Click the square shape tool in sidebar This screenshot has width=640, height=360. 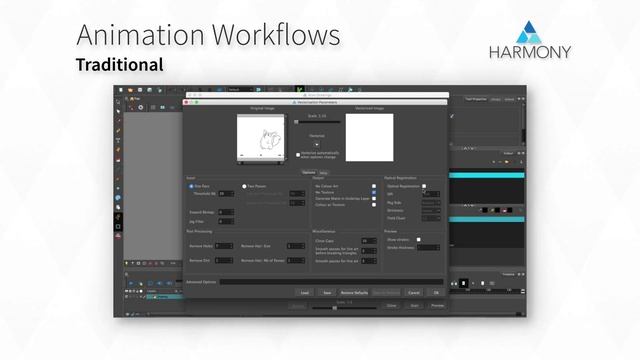118,227
